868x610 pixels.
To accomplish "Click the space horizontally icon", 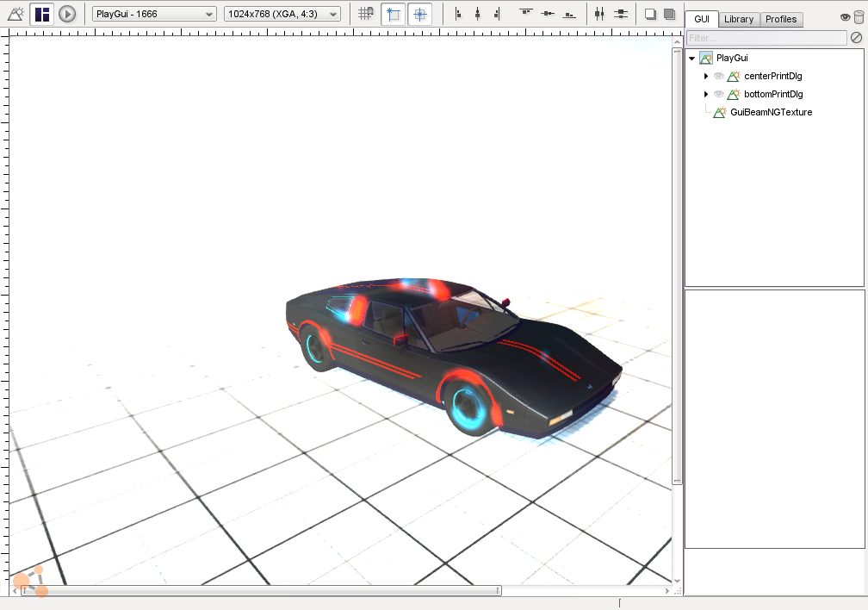I will (x=599, y=14).
